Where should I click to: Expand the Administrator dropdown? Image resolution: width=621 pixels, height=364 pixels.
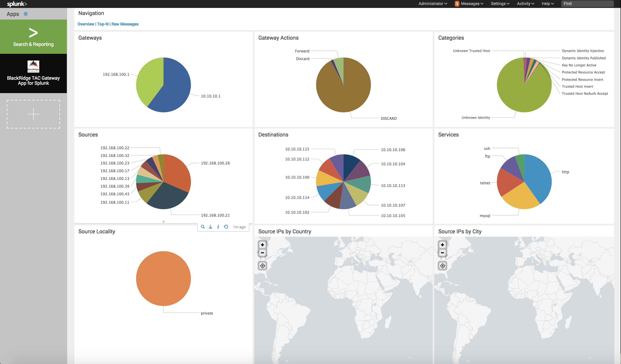432,4
